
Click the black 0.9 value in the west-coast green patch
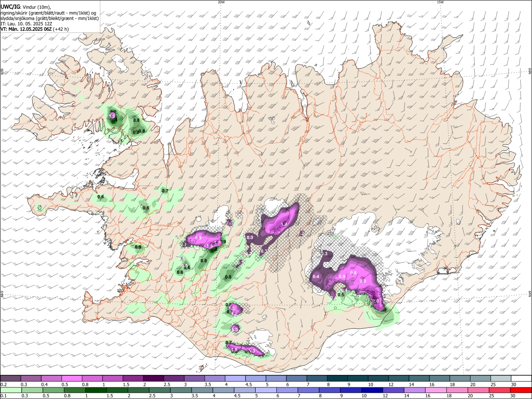[x=138, y=247]
